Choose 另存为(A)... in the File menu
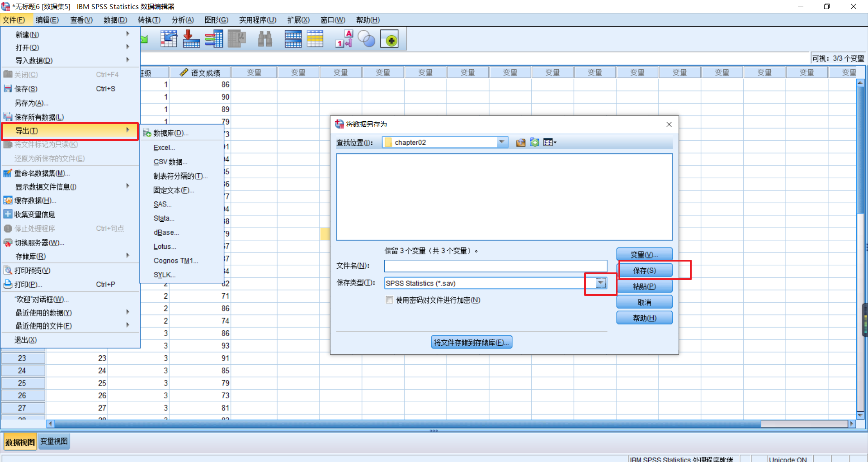868x462 pixels. [31, 103]
